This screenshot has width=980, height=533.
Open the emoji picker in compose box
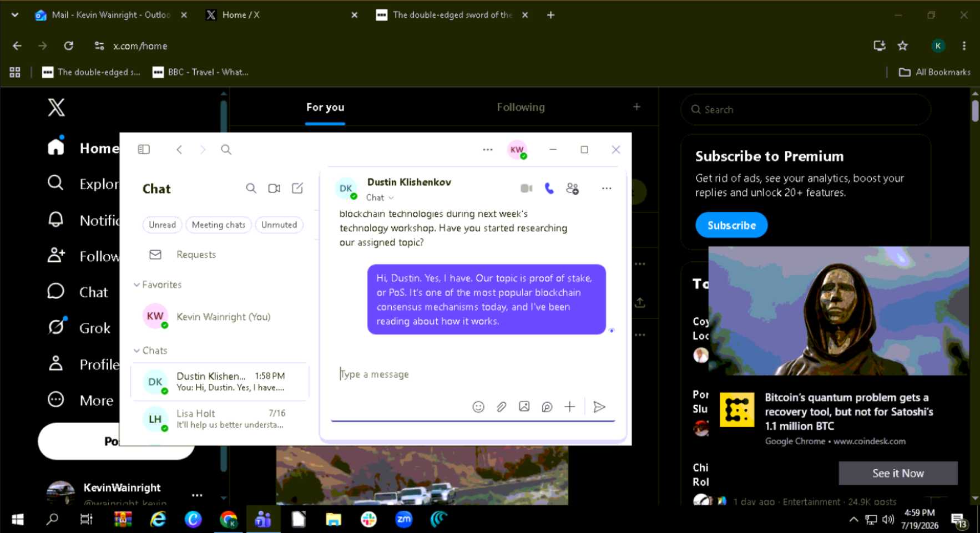coord(478,407)
